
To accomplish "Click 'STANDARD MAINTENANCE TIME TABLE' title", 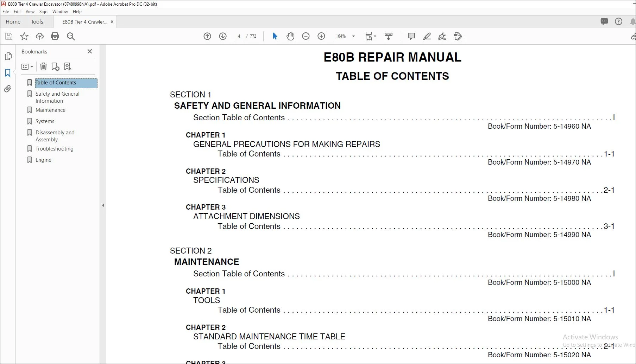I will click(x=269, y=337).
